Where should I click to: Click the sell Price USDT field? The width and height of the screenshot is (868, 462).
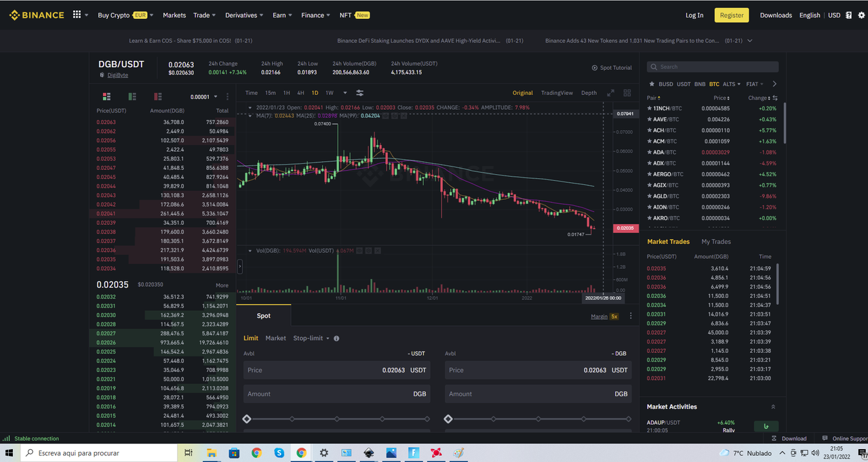point(538,370)
